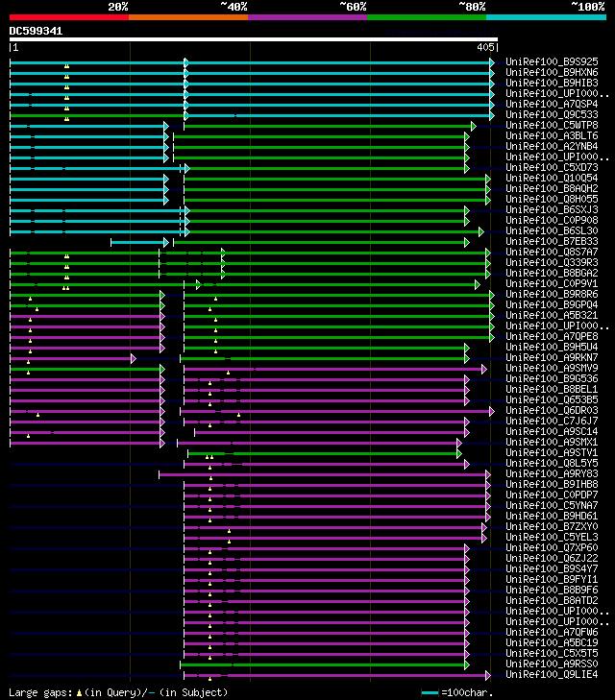The width and height of the screenshot is (615, 700).
Task: Choose hit UniRef100_Q6ZJ22
Action: click(x=552, y=559)
